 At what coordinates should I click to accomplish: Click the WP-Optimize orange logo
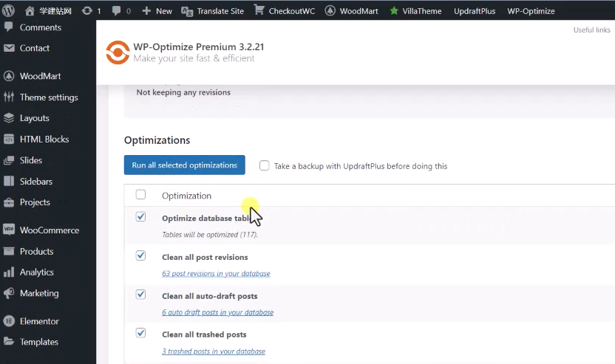click(x=117, y=52)
